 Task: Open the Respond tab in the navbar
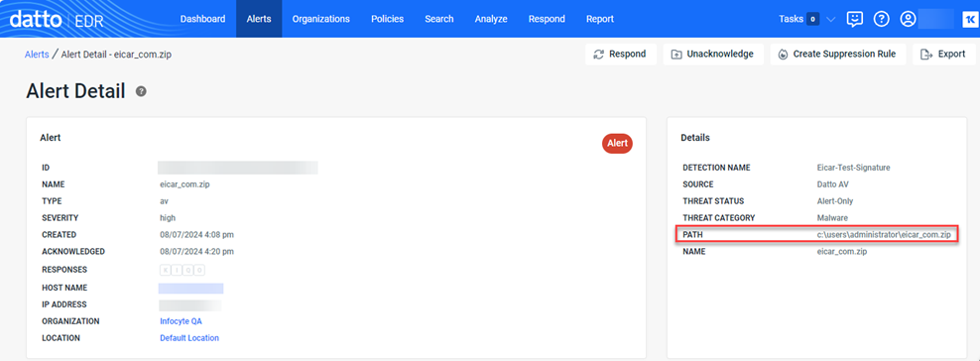click(547, 19)
